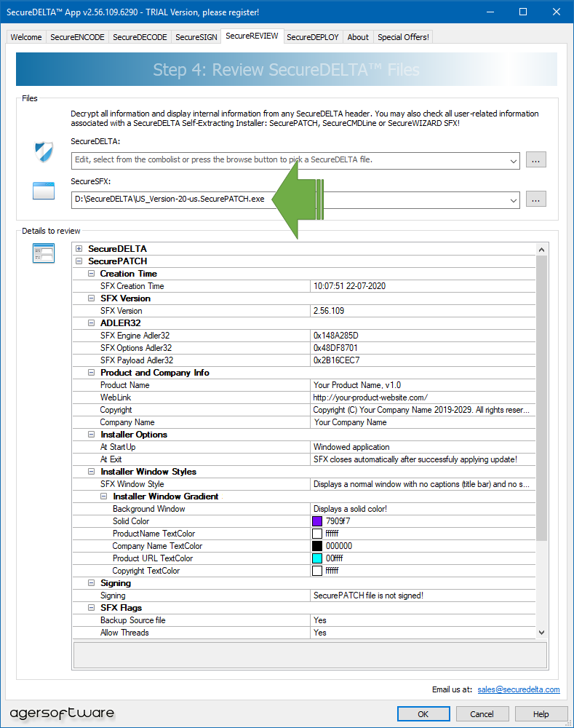
Task: Select the SFX Version 2.56.109 value
Action: click(x=329, y=311)
